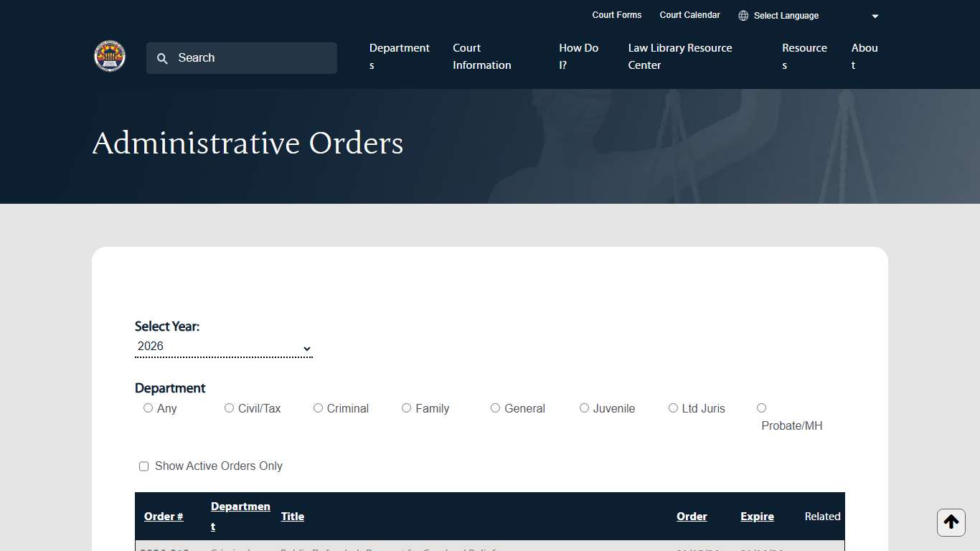The height and width of the screenshot is (551, 980).
Task: Enable Show Active Orders Only
Action: 143,466
